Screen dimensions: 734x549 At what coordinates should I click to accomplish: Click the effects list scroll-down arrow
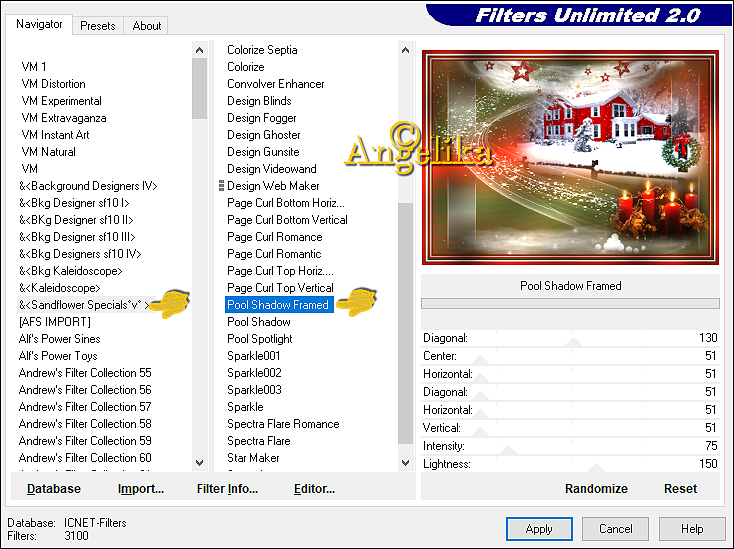(405, 462)
